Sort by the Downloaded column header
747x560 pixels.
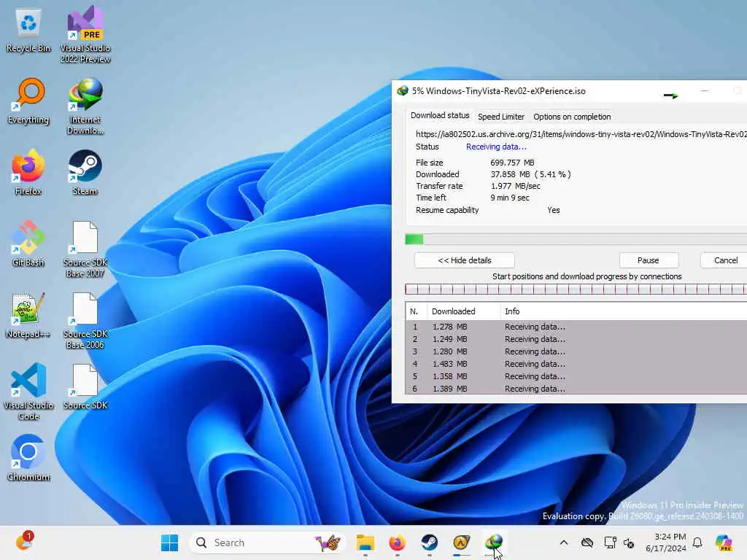(464, 311)
